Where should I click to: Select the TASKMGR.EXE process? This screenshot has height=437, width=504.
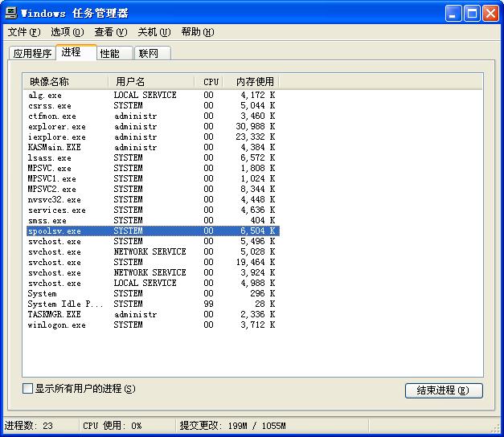(153, 314)
